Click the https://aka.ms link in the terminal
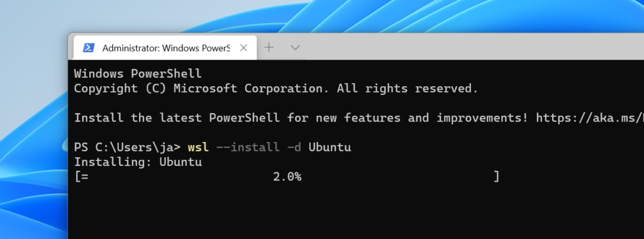This screenshot has width=644, height=239. 590,118
